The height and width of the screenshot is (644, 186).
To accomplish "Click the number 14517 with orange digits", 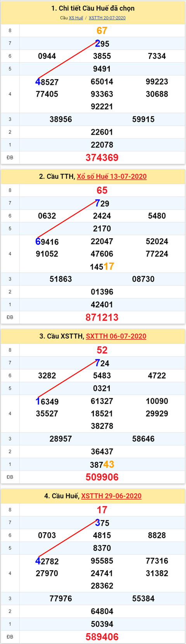I will tap(102, 267).
